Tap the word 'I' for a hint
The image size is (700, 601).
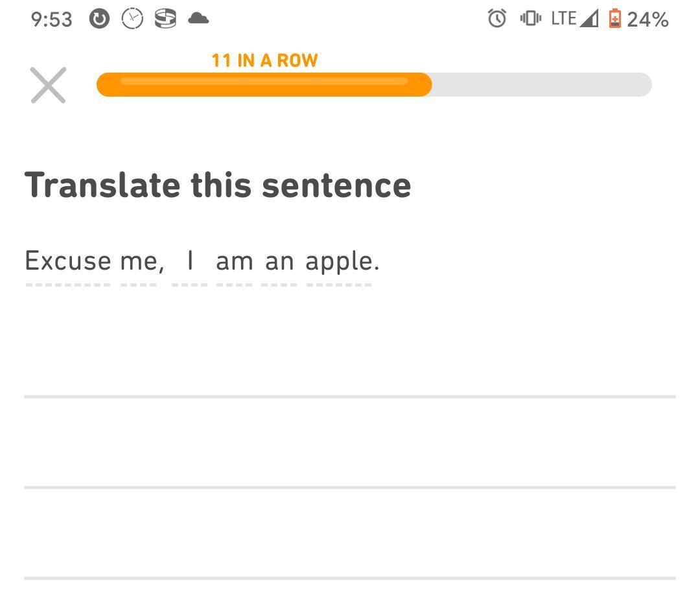pyautogui.click(x=190, y=261)
